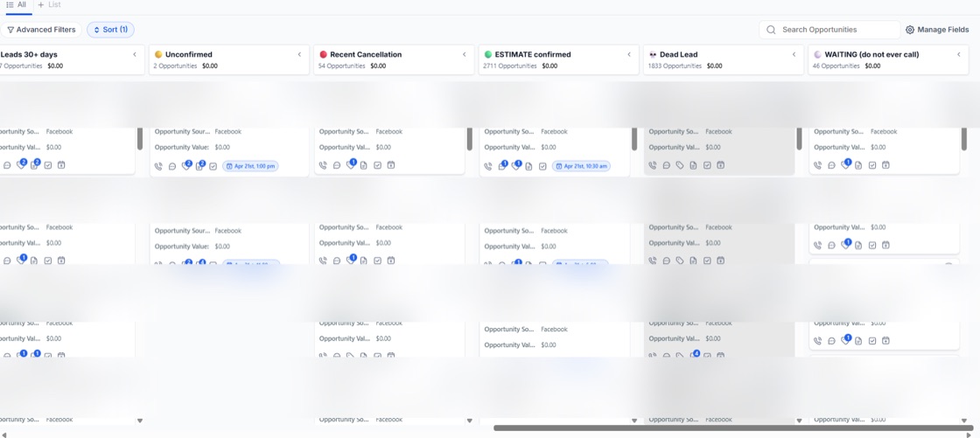
Task: Open tags icon on top WAITING card
Action: pos(845,165)
